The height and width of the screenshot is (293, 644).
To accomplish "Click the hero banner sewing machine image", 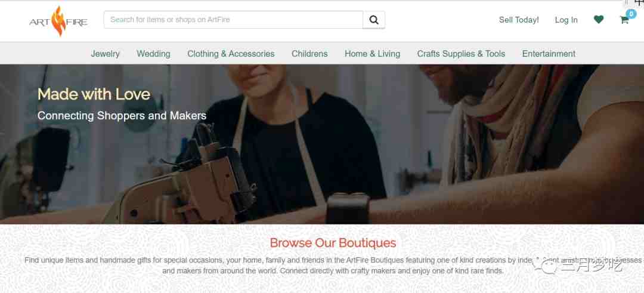I will [322, 144].
